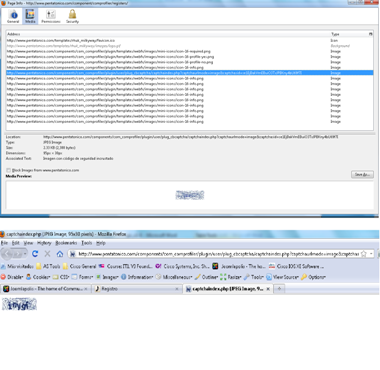Screen dimensions: 380x370
Task: Click the stop loading X icon
Action: 47,254
